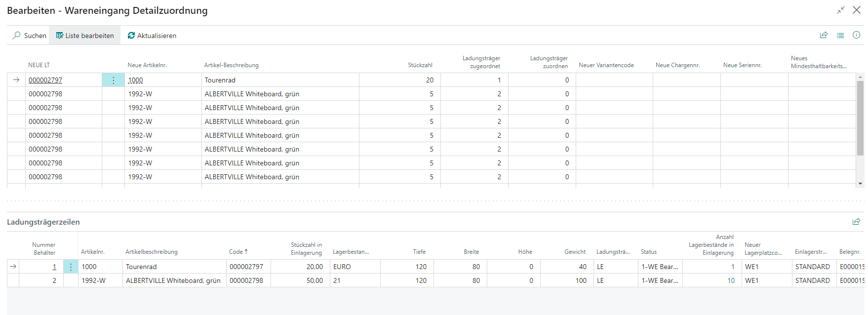Switch to list view layout icon
The image size is (868, 315).
840,35
